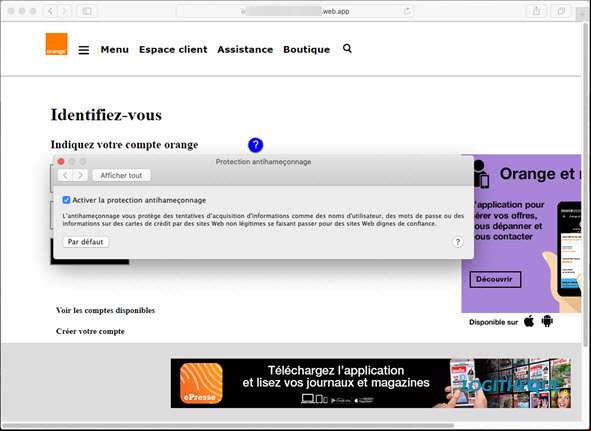Toggle Activer la protection antihameçonnage checkbox
The image size is (591, 431).
tap(66, 200)
